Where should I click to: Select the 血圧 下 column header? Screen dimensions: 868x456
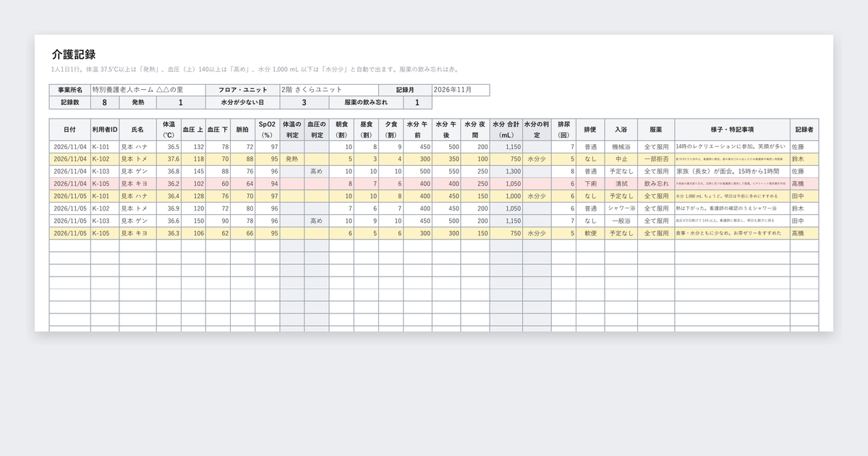(218, 130)
